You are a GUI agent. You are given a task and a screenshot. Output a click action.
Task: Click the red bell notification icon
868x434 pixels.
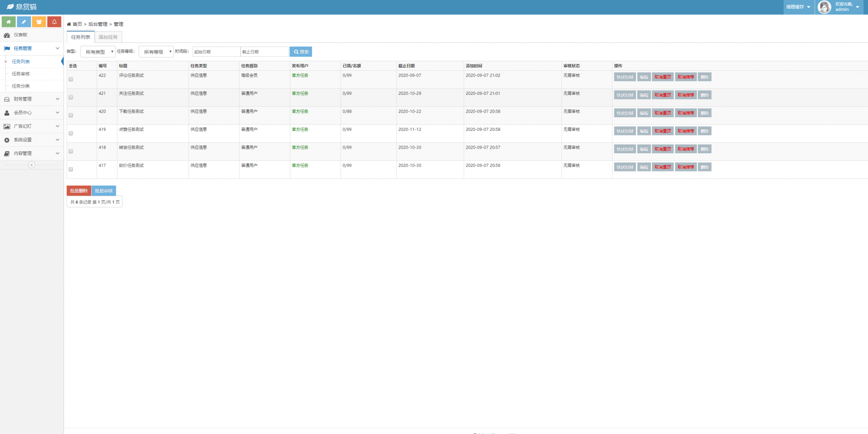click(54, 22)
